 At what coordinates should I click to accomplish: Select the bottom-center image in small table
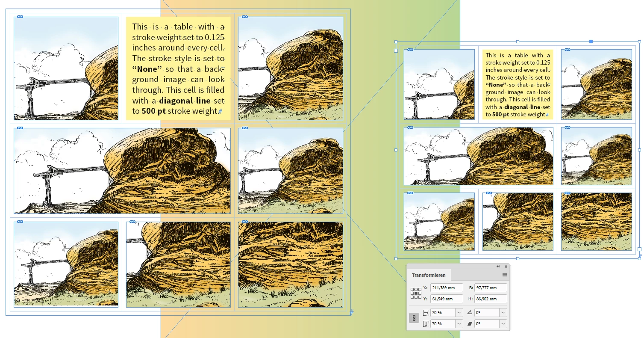518,222
